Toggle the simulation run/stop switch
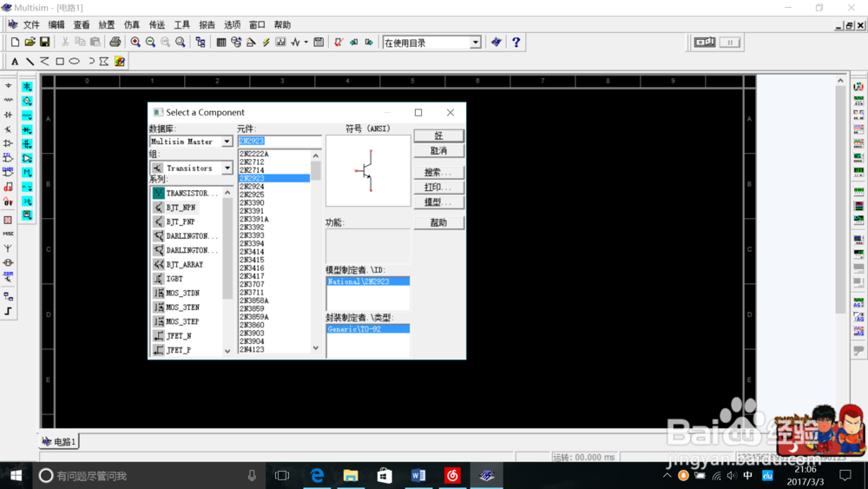 705,42
